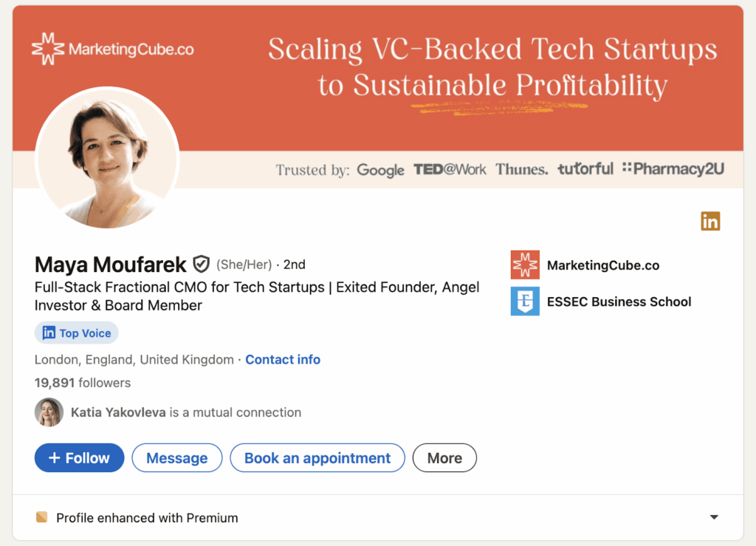This screenshot has width=756, height=546.
Task: Open the Contact info link
Action: 283,360
